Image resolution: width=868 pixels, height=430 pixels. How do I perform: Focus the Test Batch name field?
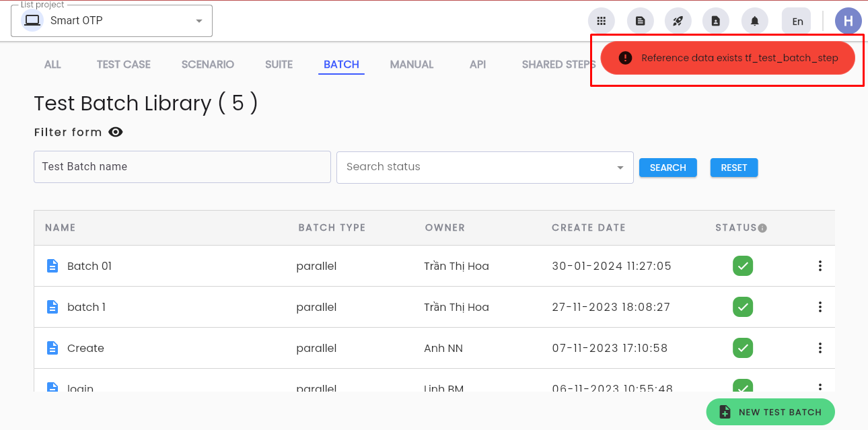182,167
